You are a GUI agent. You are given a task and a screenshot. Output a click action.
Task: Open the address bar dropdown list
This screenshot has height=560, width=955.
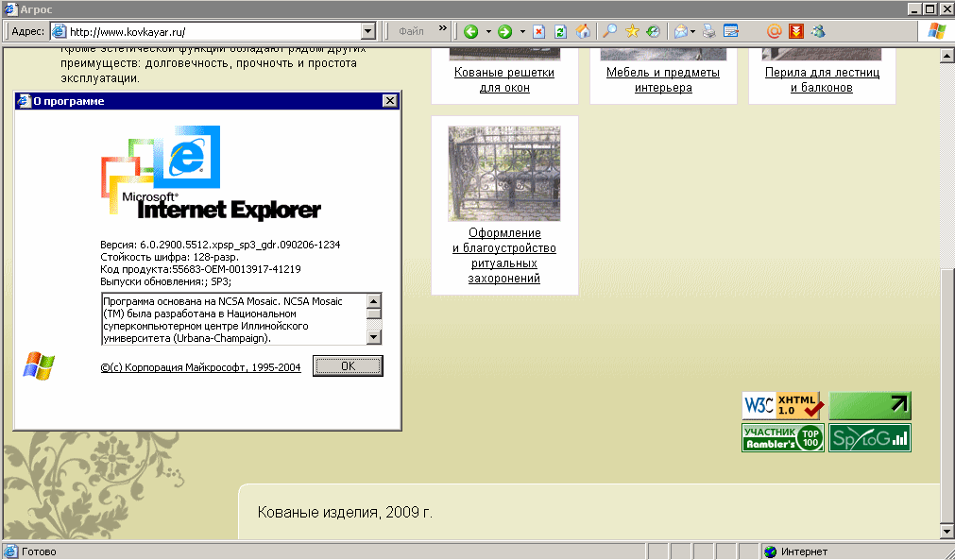coord(367,32)
